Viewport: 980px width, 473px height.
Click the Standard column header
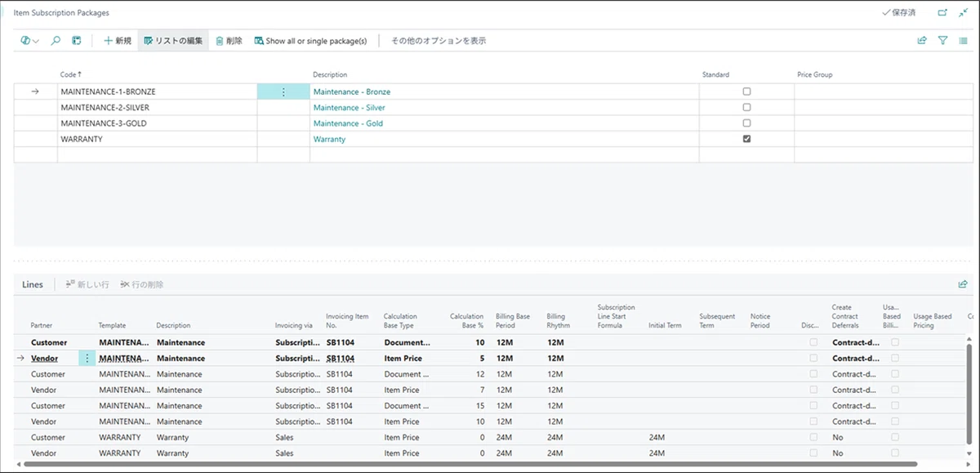tap(715, 74)
